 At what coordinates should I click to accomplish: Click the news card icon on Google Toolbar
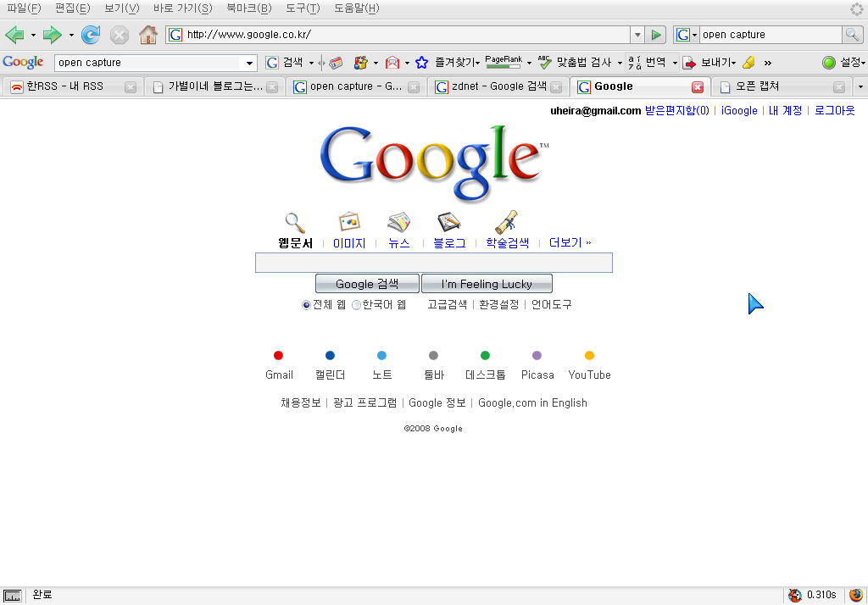coord(336,63)
